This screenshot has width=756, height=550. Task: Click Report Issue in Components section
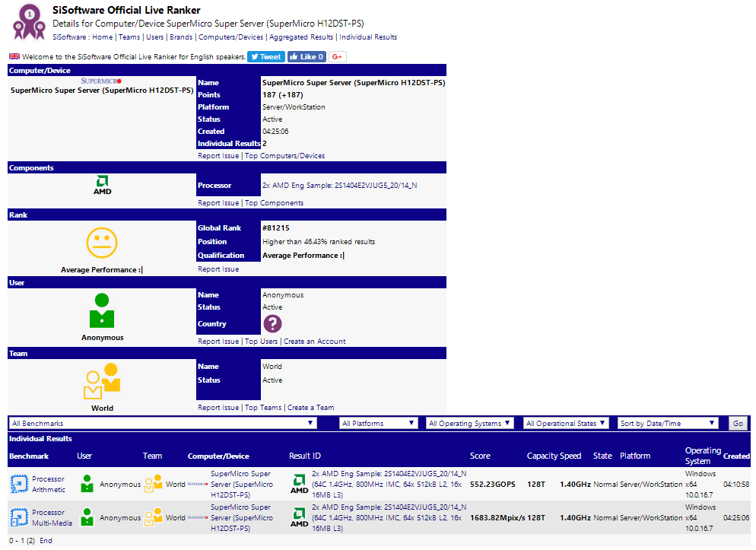[218, 203]
